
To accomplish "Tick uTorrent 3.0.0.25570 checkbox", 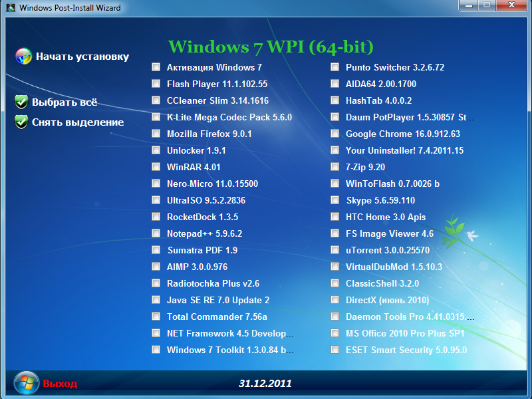I will [x=335, y=250].
